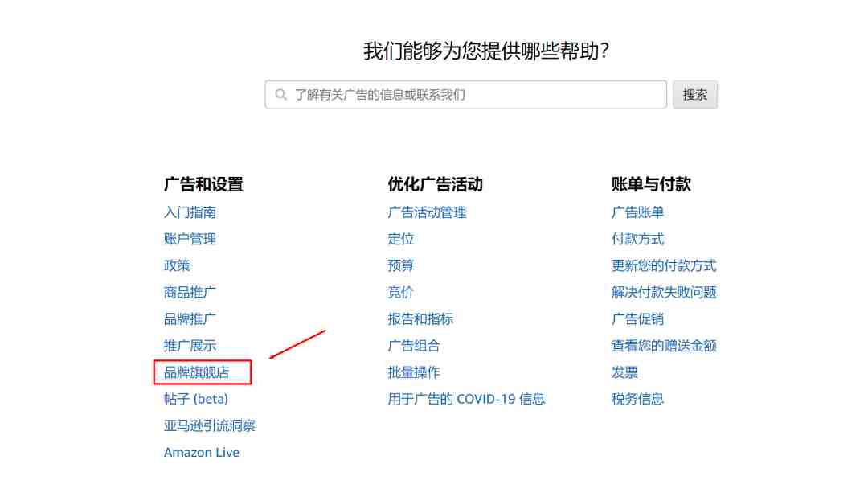Open the 竞价 link
868x497 pixels.
point(401,292)
